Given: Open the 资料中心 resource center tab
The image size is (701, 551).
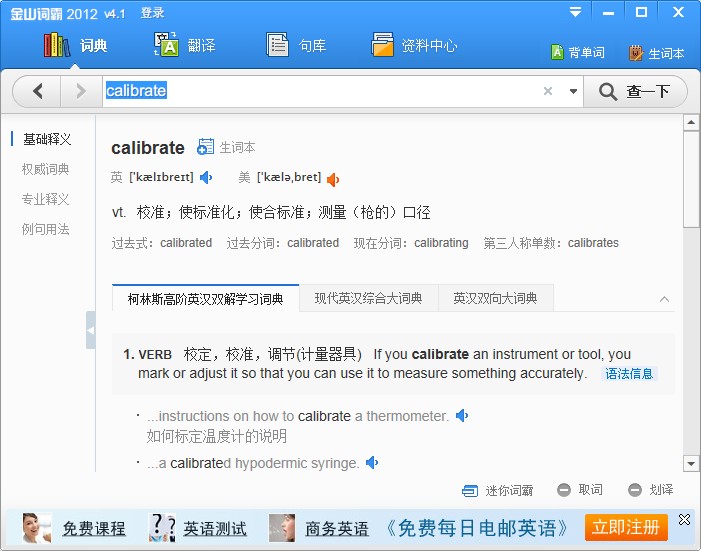Looking at the screenshot, I should tap(414, 45).
